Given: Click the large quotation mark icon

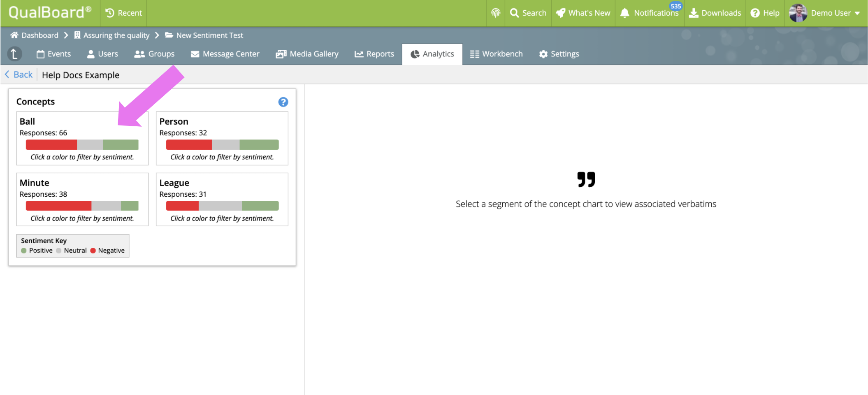Looking at the screenshot, I should click(586, 179).
